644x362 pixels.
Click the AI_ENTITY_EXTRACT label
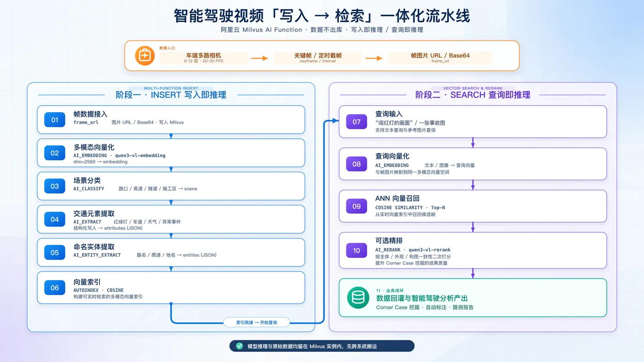coord(97,255)
